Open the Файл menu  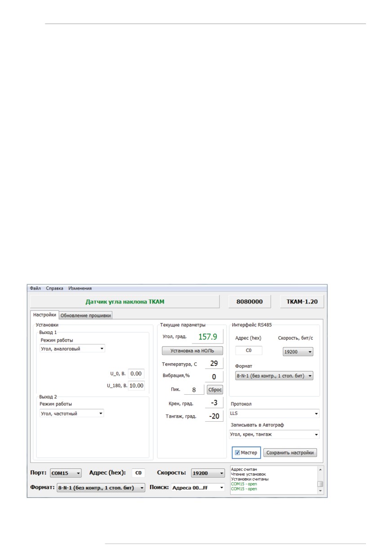35,288
